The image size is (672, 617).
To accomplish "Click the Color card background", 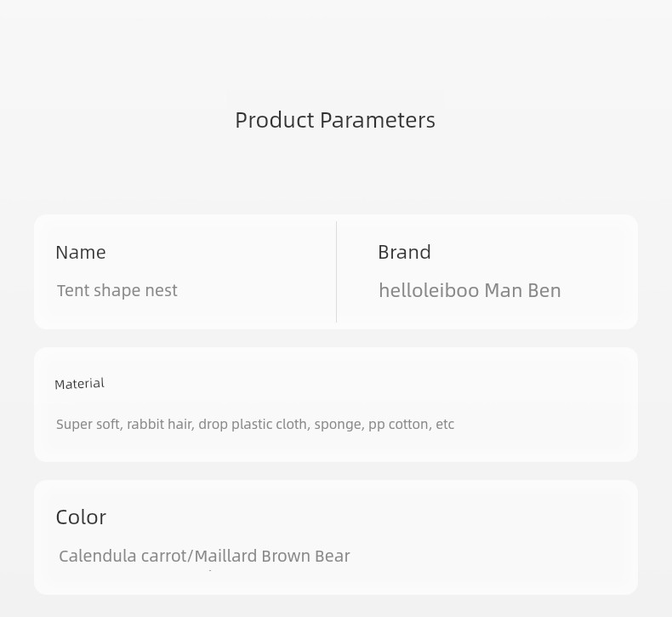I will 336,537.
